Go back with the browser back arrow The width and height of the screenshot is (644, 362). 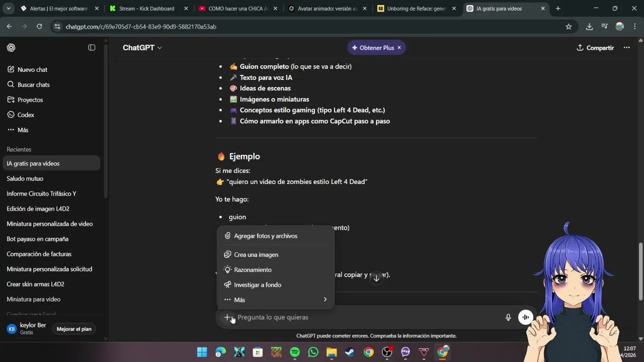click(x=10, y=27)
